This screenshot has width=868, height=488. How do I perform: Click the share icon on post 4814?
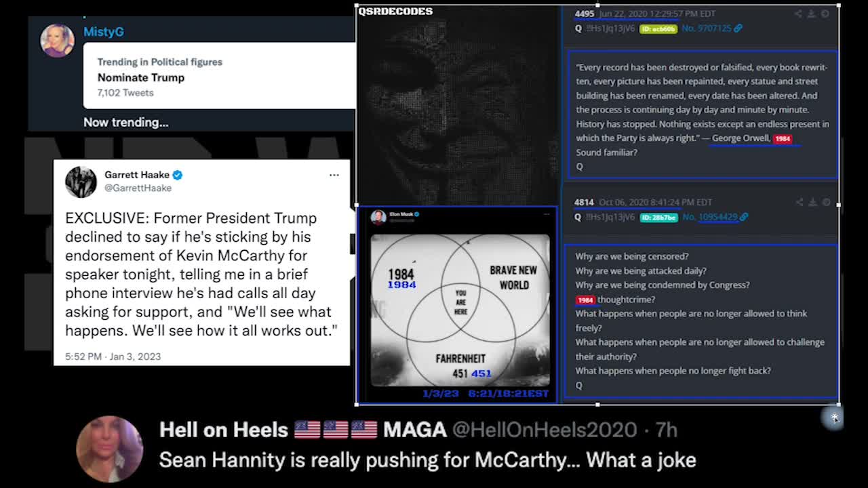(x=799, y=202)
